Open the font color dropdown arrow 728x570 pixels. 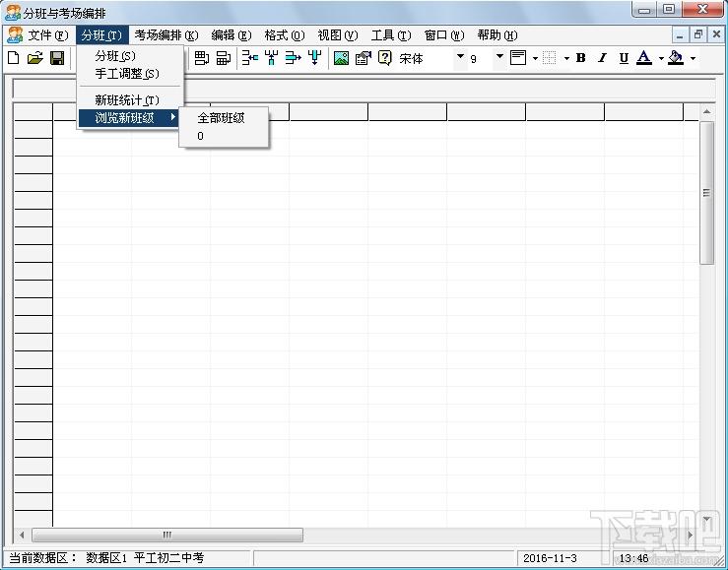(x=661, y=58)
